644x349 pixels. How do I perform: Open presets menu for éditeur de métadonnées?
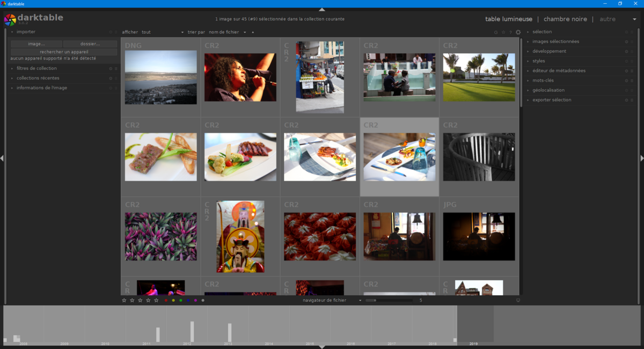pos(632,71)
